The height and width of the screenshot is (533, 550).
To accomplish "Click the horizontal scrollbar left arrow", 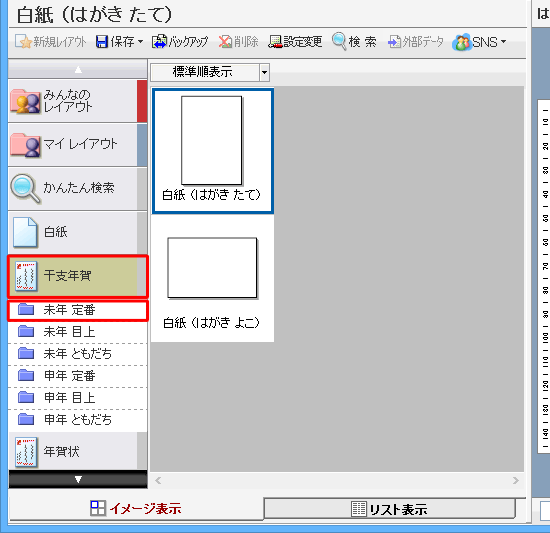I will click(158, 480).
